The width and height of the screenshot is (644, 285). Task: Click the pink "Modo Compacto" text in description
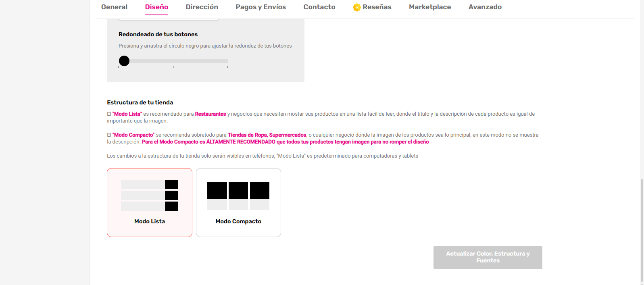(x=133, y=135)
